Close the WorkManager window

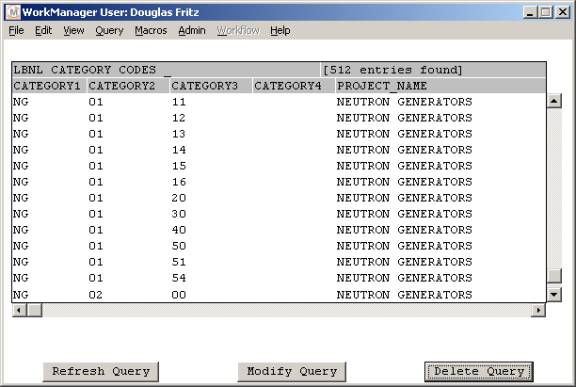click(562, 12)
